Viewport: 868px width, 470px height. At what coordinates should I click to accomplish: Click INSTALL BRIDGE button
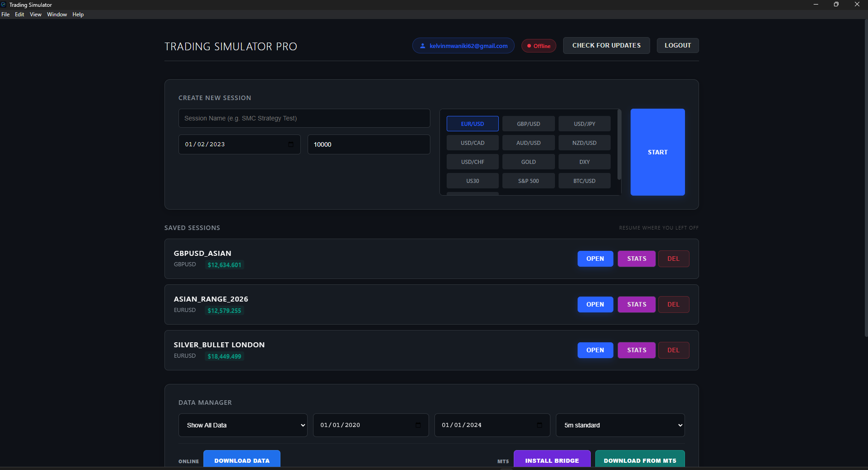[552, 459]
